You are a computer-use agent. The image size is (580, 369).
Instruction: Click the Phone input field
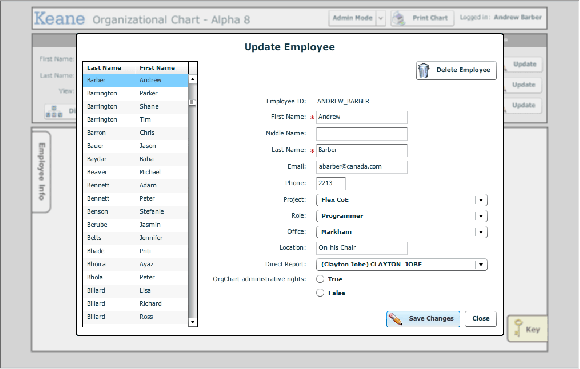point(331,183)
